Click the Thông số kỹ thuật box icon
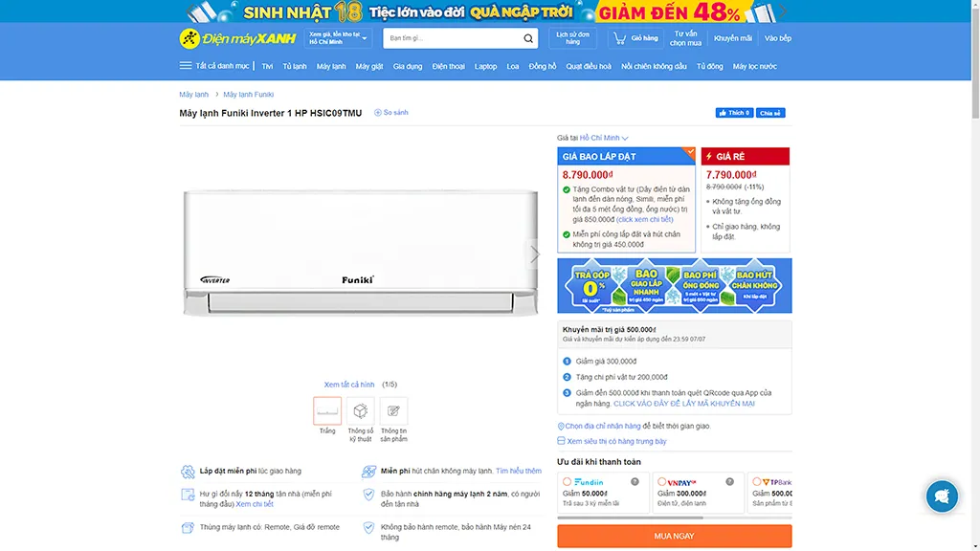This screenshot has width=980, height=551. [360, 410]
